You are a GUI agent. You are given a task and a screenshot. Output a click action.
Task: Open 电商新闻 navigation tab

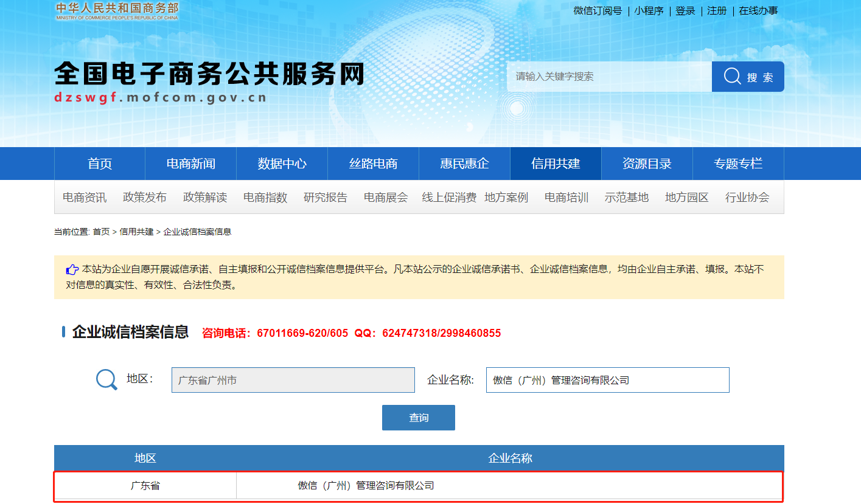click(x=191, y=164)
